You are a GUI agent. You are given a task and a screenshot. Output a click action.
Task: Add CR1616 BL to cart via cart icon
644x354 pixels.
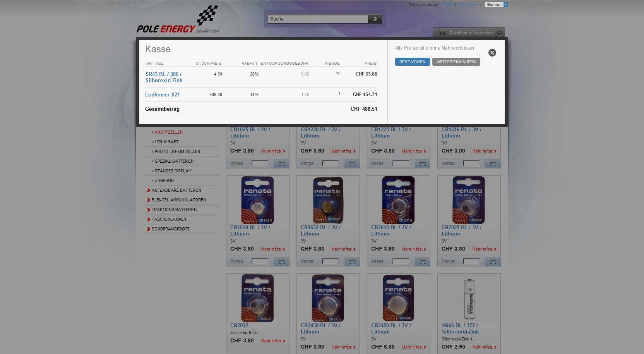coord(493,163)
